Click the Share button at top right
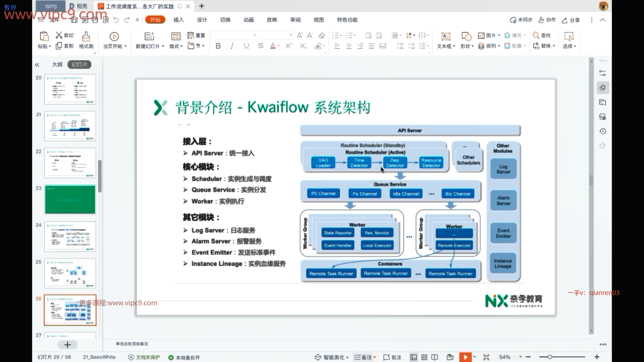Viewport: 644px width, 362px height. pyautogui.click(x=571, y=20)
